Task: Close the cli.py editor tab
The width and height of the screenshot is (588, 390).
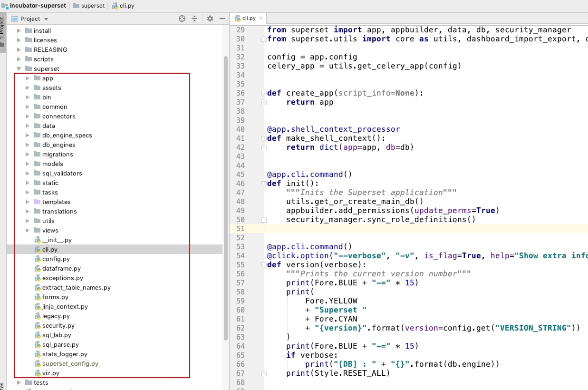Action: tap(261, 18)
